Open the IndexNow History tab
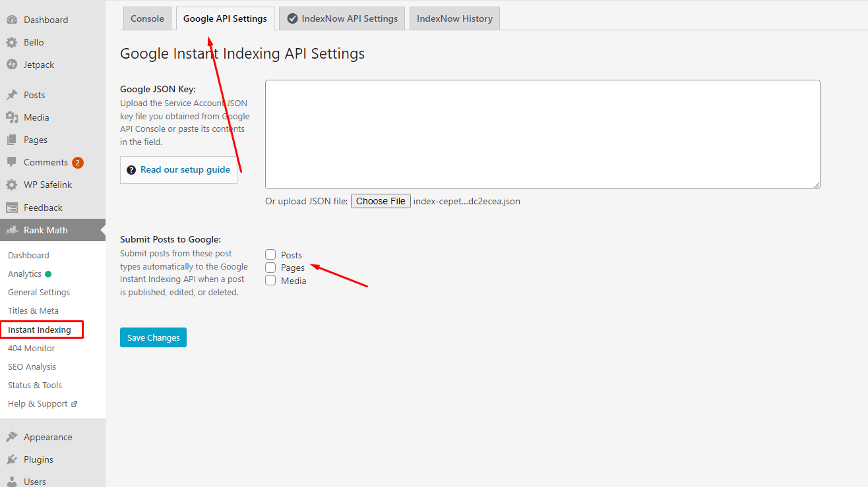Image resolution: width=868 pixels, height=487 pixels. [x=454, y=18]
